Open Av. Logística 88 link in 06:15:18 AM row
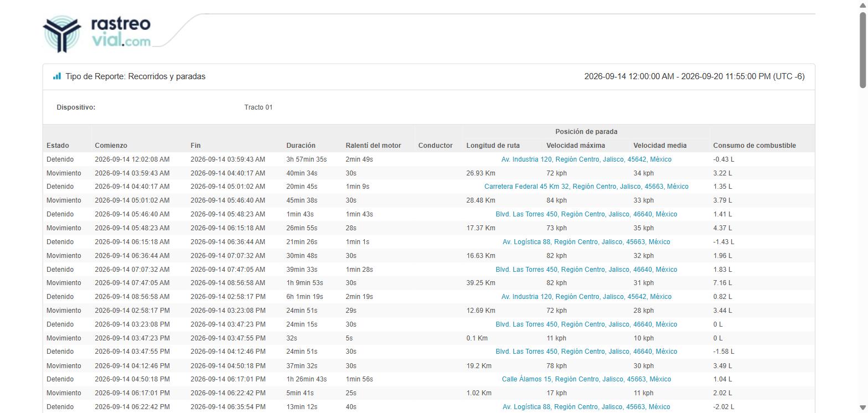This screenshot has height=413, width=868. [x=586, y=242]
